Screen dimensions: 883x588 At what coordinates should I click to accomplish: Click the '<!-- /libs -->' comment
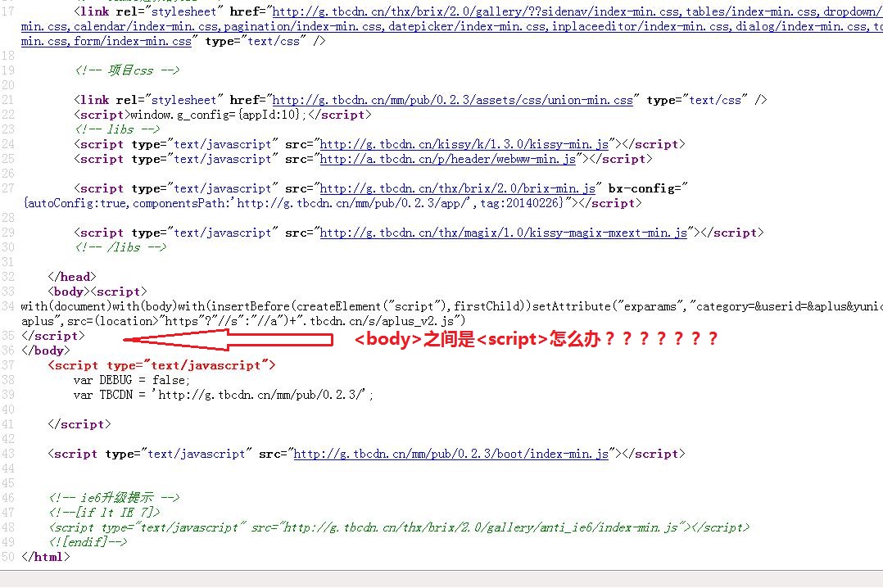[x=120, y=247]
